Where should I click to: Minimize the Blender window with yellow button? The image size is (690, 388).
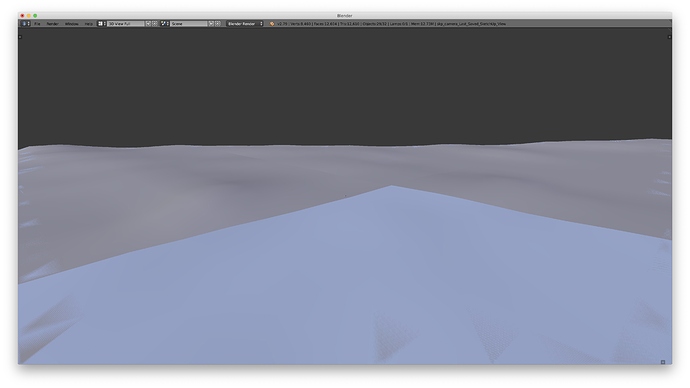(29, 15)
